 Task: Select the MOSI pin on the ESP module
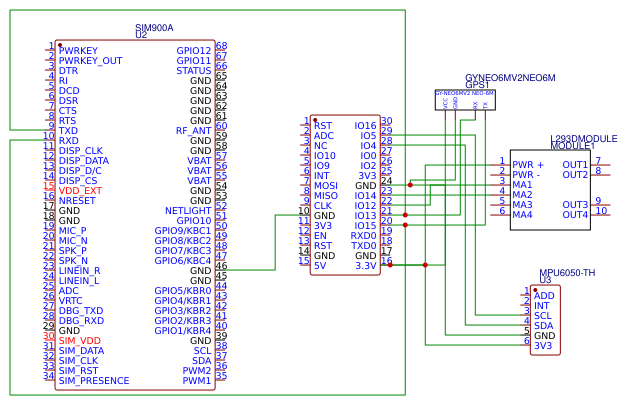coord(325,186)
